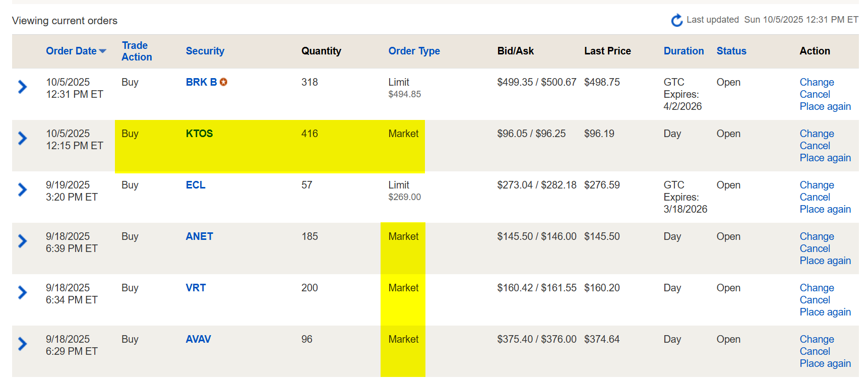
Task: Sort by the Order Type column header
Action: pos(414,51)
